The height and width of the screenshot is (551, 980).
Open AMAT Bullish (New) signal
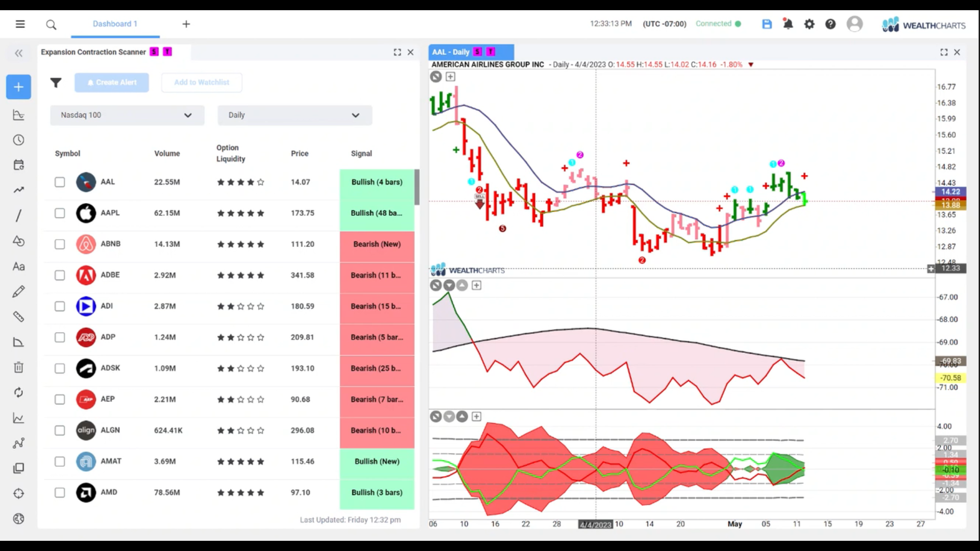377,462
